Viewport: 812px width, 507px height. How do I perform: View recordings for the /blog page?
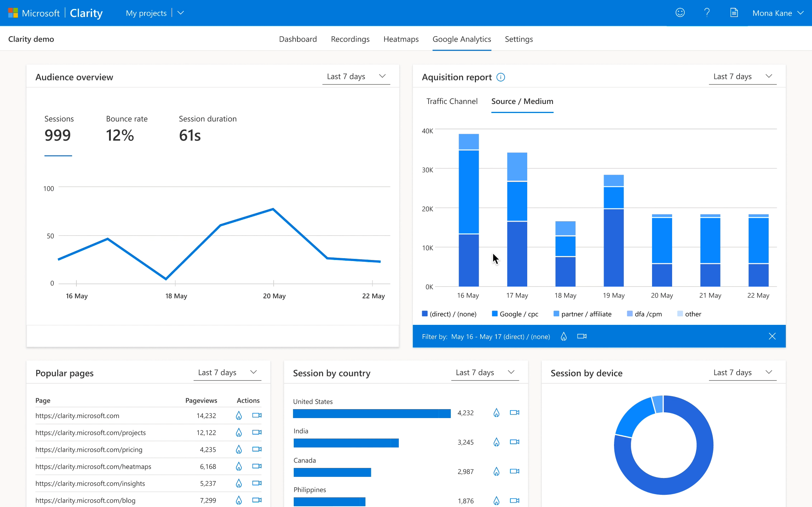tap(257, 500)
